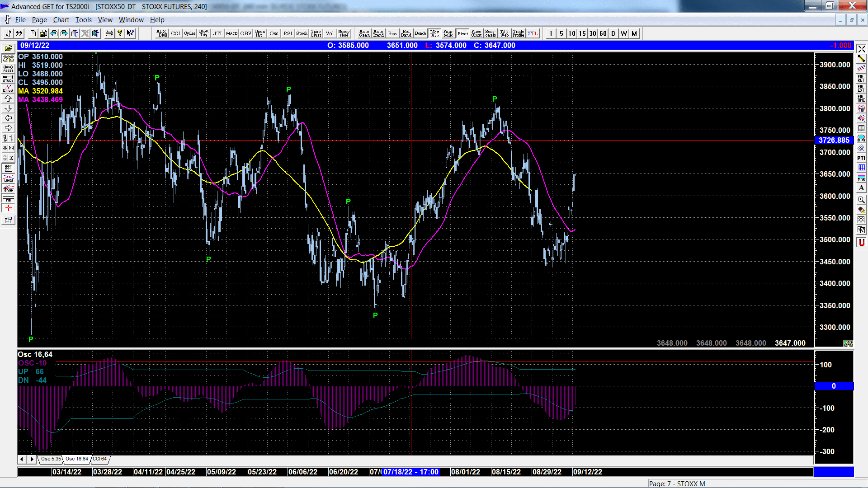Switch to the CCI 64 tab
Image resolution: width=868 pixels, height=488 pixels.
point(100,459)
